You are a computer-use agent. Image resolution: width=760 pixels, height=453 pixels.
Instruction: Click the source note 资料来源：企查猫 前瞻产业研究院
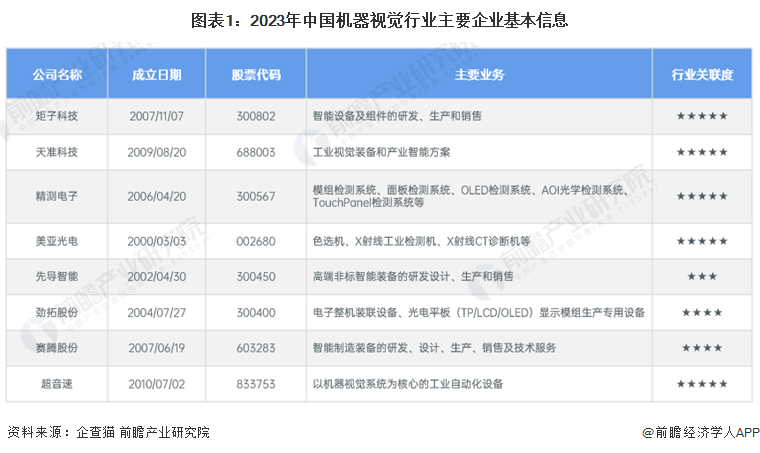tap(109, 432)
